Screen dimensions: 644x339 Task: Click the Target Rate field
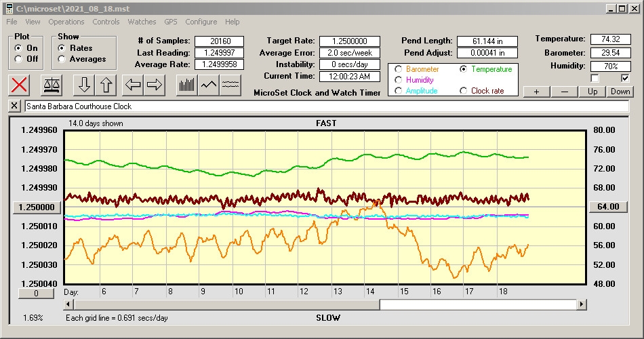click(x=350, y=41)
